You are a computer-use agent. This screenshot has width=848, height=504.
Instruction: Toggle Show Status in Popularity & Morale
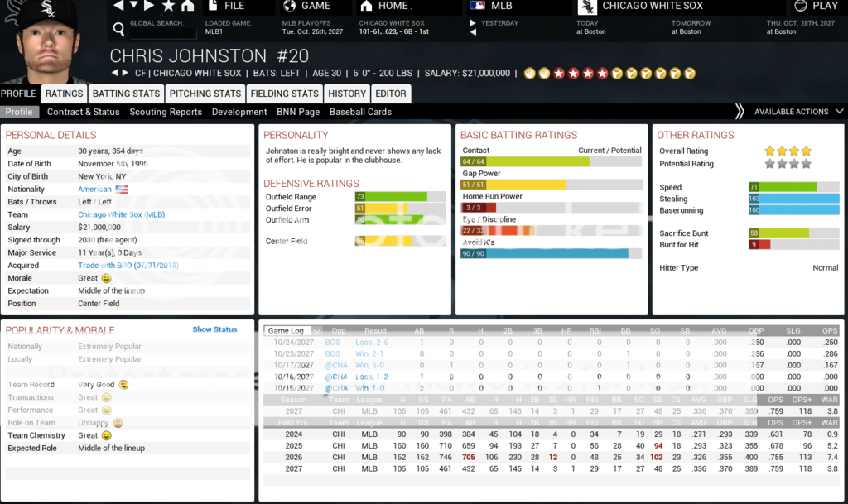[214, 329]
